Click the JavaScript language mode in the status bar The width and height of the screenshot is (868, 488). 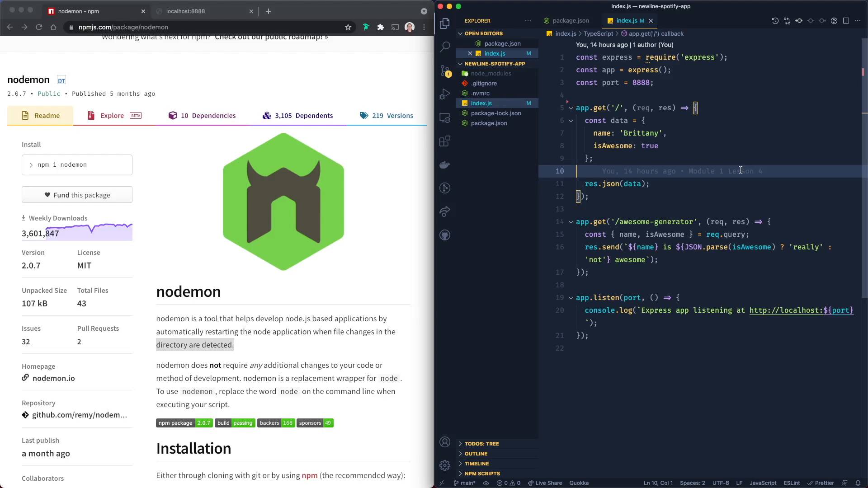pyautogui.click(x=763, y=483)
